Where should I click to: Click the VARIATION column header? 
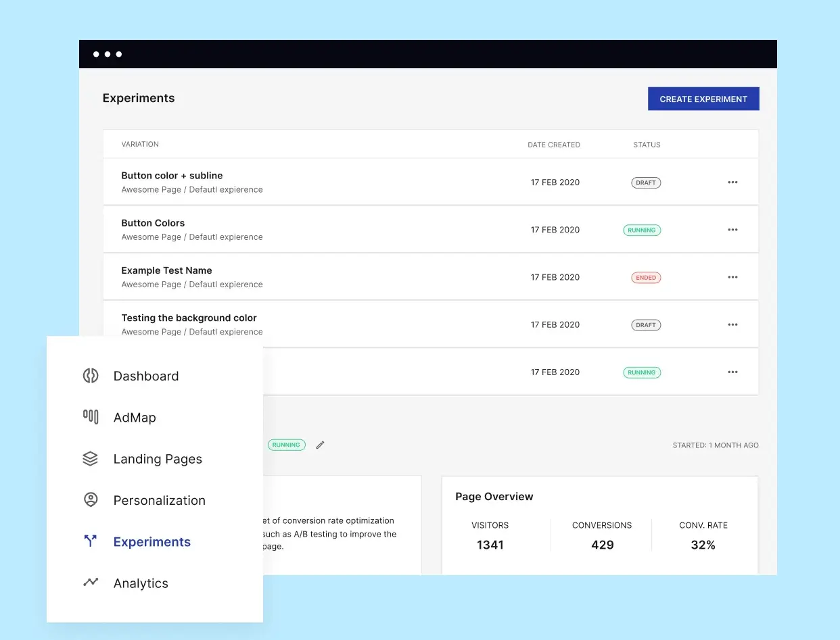click(140, 144)
